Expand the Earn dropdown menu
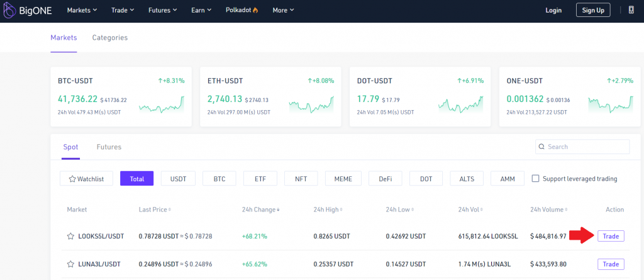Screen dimensions: 644x280 201,10
